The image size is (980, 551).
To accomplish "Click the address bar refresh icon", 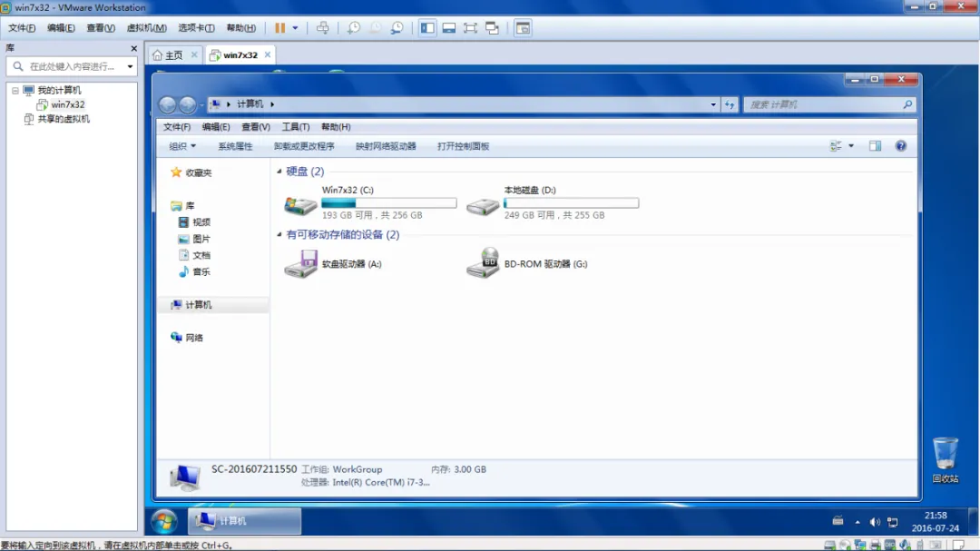I will click(x=730, y=104).
